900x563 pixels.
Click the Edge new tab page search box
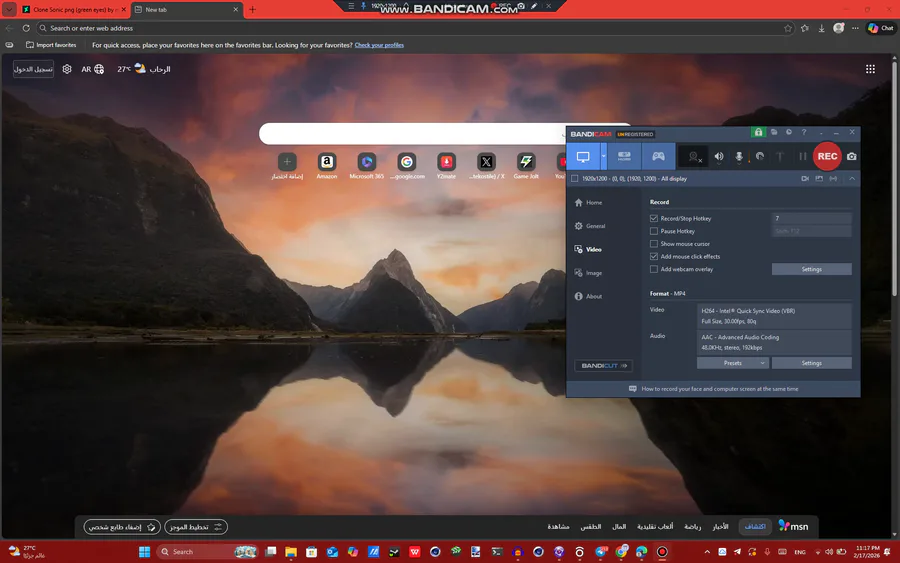tap(412, 134)
